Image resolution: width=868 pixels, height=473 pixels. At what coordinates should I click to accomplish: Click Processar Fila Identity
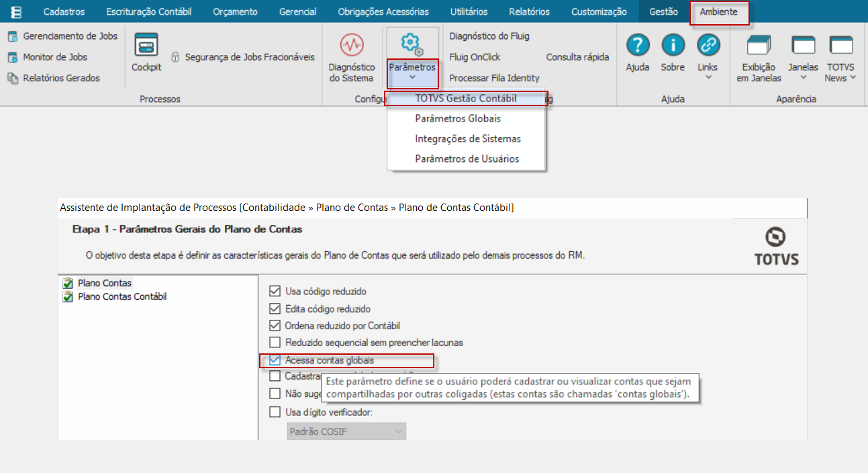point(494,78)
